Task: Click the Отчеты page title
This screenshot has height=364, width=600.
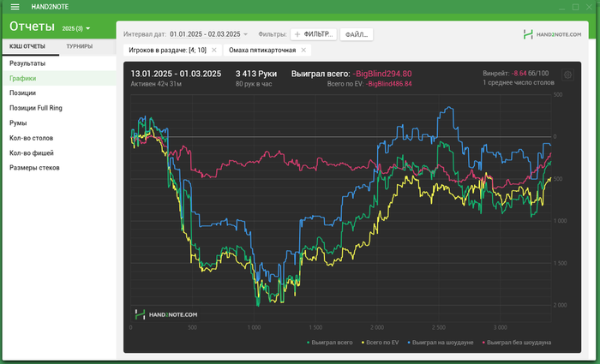Action: 33,27
